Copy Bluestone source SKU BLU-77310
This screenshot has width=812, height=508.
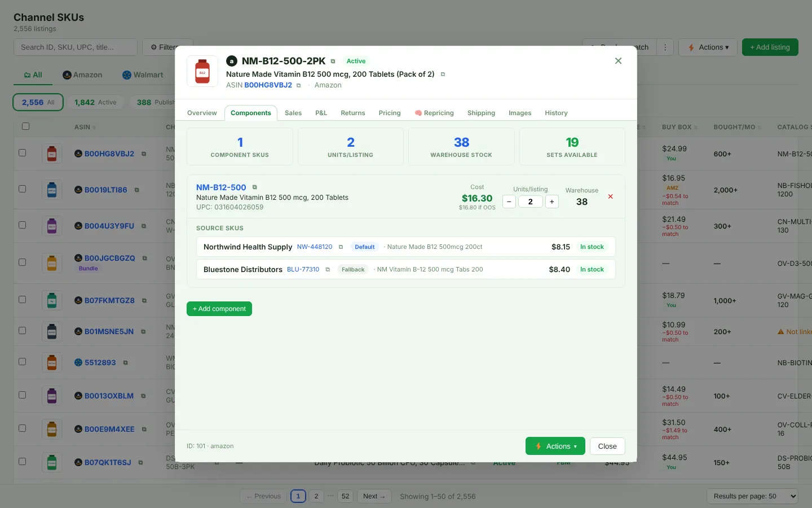(x=328, y=269)
